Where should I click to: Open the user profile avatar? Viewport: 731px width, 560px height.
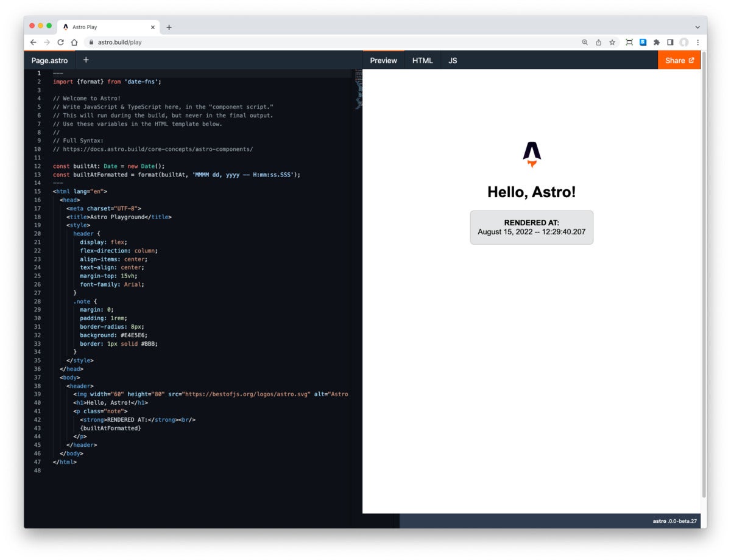tap(684, 43)
